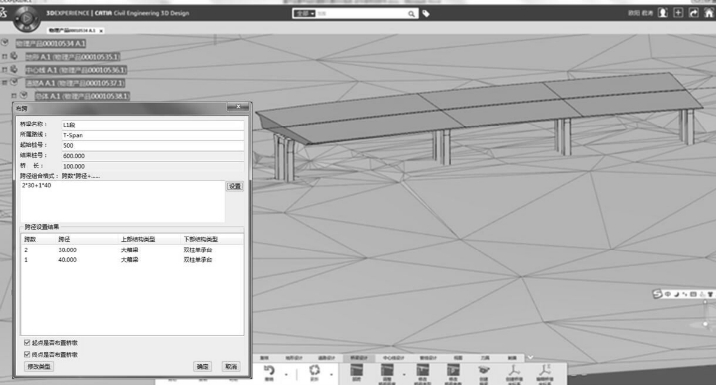Click the plus add icon in top bar
Viewport: 716px width, 385px height.
[x=678, y=13]
